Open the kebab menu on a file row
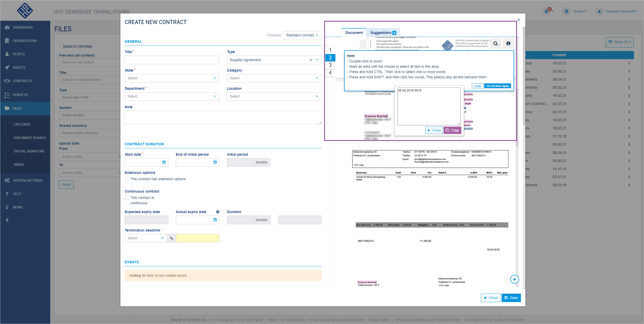The width and height of the screenshot is (644, 324). click(x=629, y=63)
